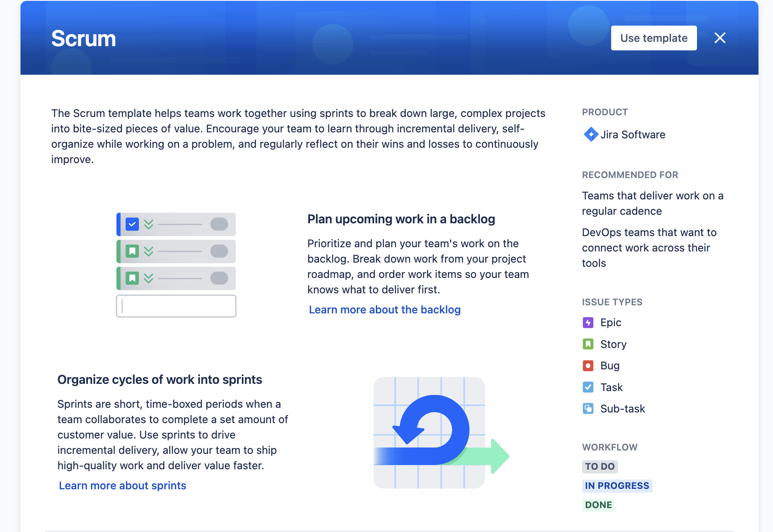Expand the chevrons on third backlog row

click(148, 278)
